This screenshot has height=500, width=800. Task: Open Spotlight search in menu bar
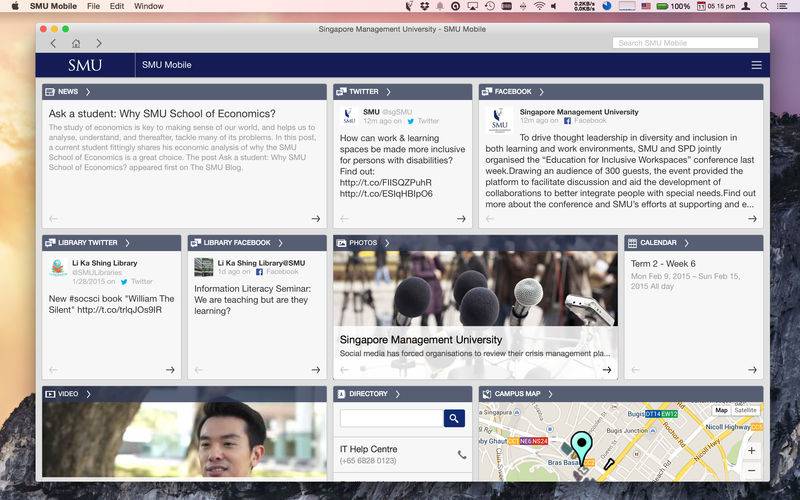tap(764, 6)
